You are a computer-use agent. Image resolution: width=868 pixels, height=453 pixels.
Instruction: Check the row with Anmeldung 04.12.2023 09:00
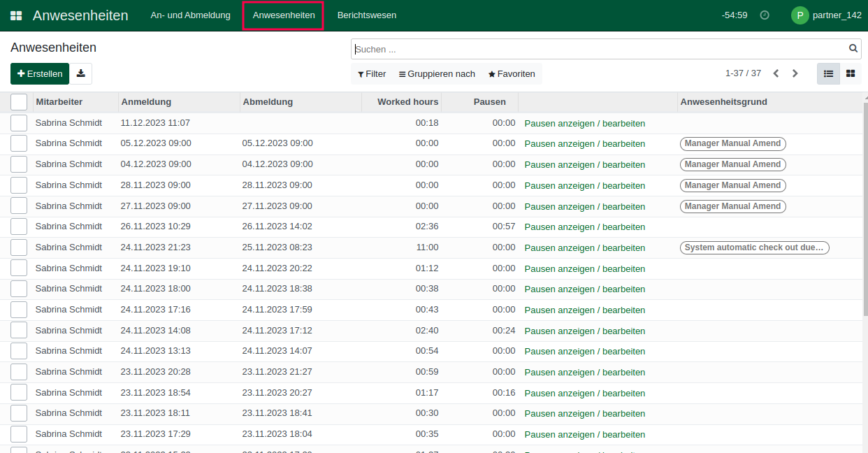coord(19,164)
